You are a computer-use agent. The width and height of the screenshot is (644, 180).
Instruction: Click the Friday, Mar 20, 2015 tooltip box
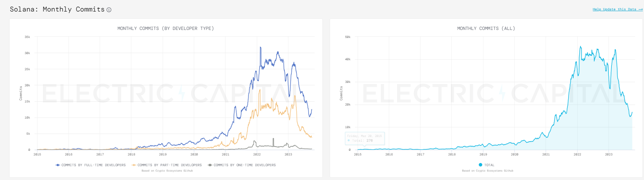click(365, 138)
